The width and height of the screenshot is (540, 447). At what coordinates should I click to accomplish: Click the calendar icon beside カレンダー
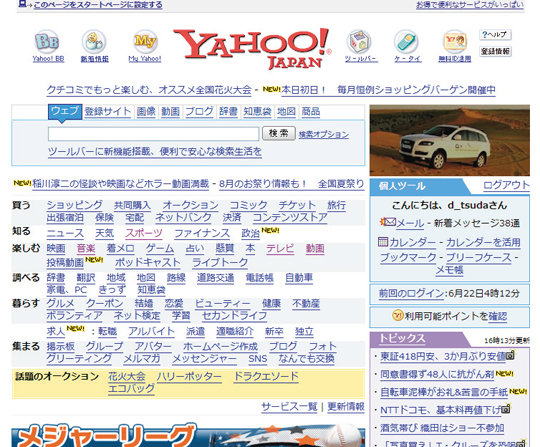[383, 241]
